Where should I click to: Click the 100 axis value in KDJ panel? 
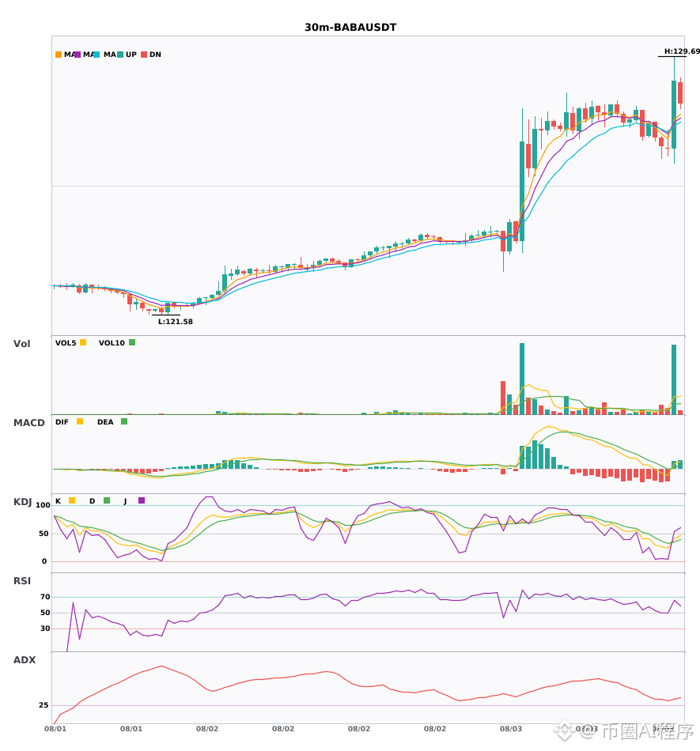click(44, 505)
